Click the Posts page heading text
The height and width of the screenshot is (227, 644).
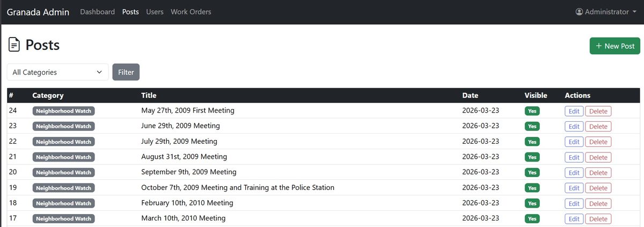tap(42, 45)
